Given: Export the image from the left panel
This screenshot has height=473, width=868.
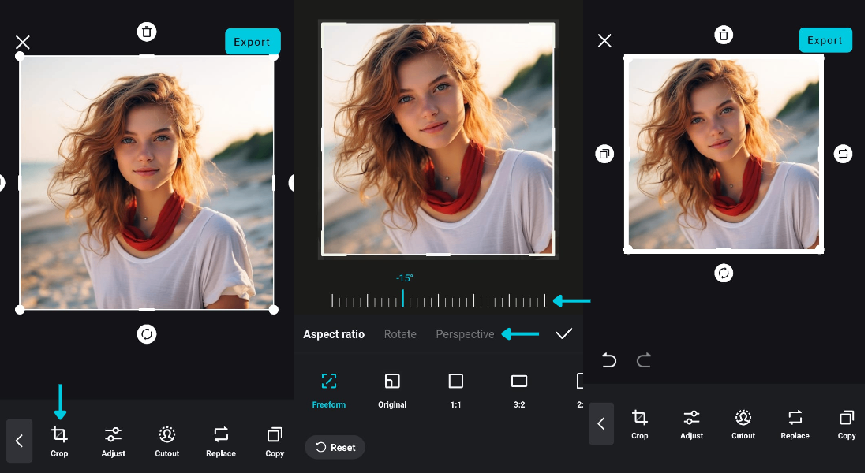Looking at the screenshot, I should pos(253,42).
